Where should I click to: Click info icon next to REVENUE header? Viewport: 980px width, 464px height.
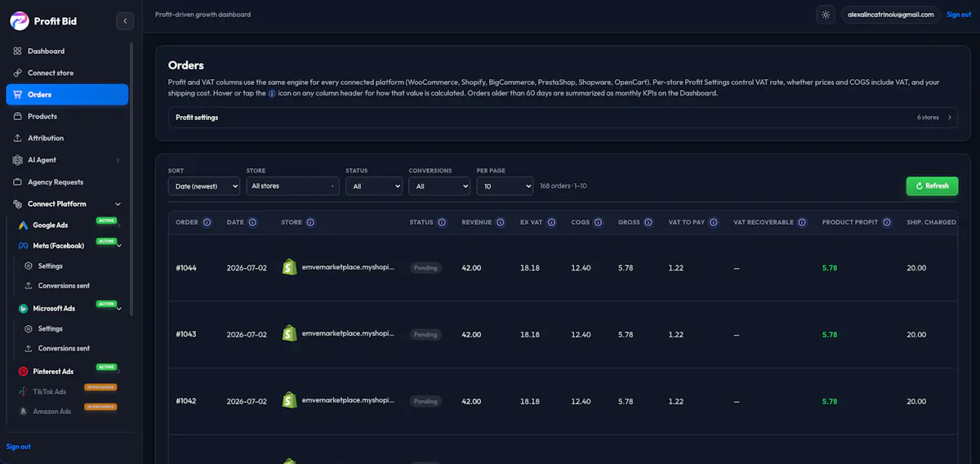click(500, 222)
